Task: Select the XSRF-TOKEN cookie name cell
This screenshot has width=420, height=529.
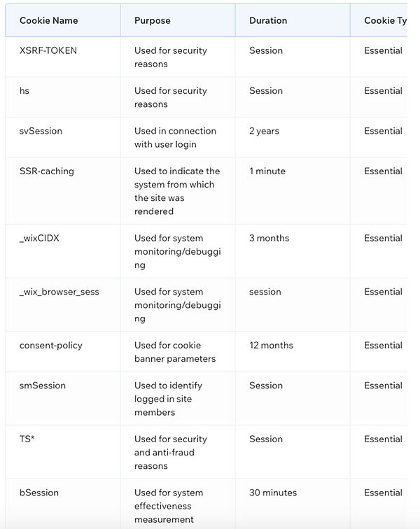Action: [x=48, y=50]
